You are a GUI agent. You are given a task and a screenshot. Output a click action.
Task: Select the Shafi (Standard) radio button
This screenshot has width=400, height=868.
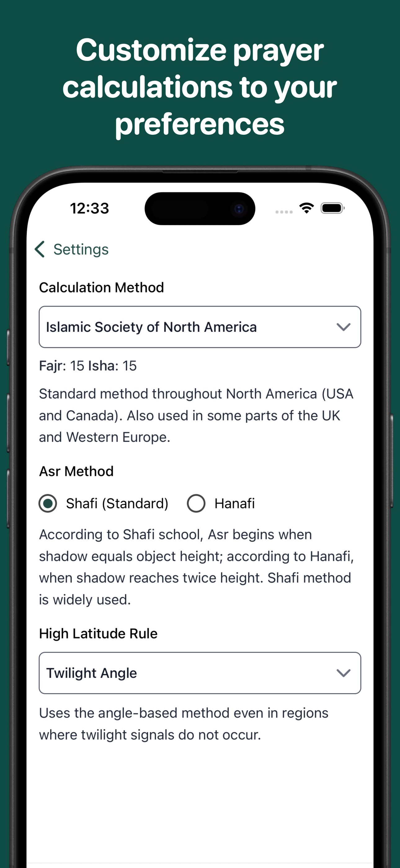point(48,504)
